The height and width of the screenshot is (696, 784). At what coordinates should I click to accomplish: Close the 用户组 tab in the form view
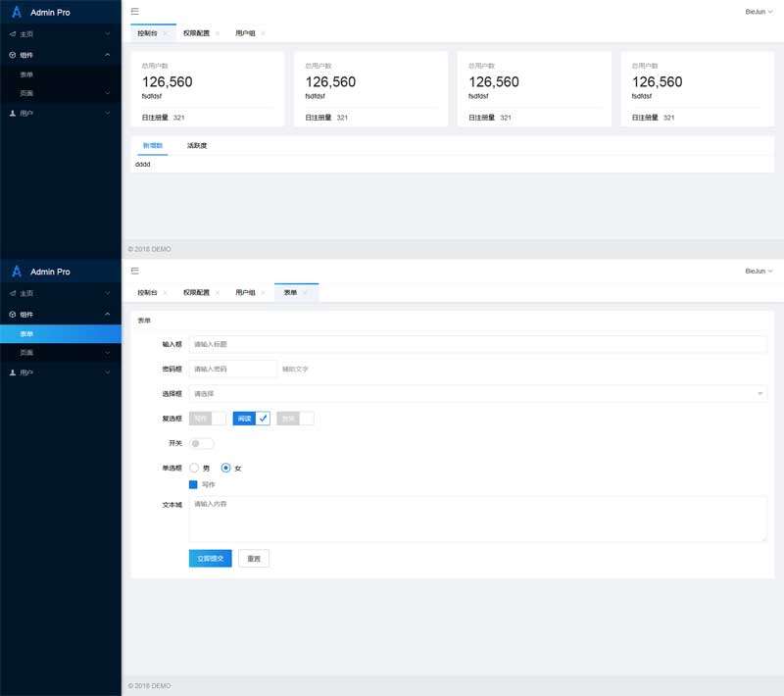tap(263, 293)
